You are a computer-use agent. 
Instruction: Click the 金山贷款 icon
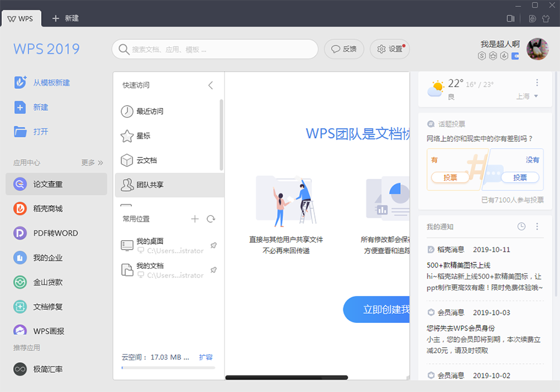tap(21, 282)
